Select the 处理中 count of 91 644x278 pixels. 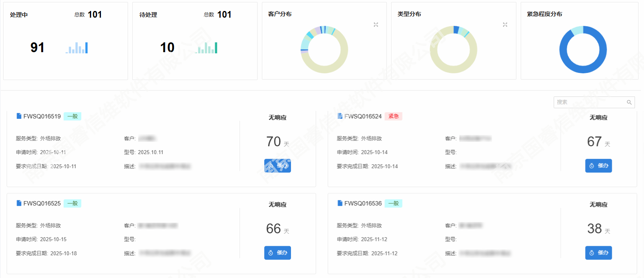tap(37, 48)
